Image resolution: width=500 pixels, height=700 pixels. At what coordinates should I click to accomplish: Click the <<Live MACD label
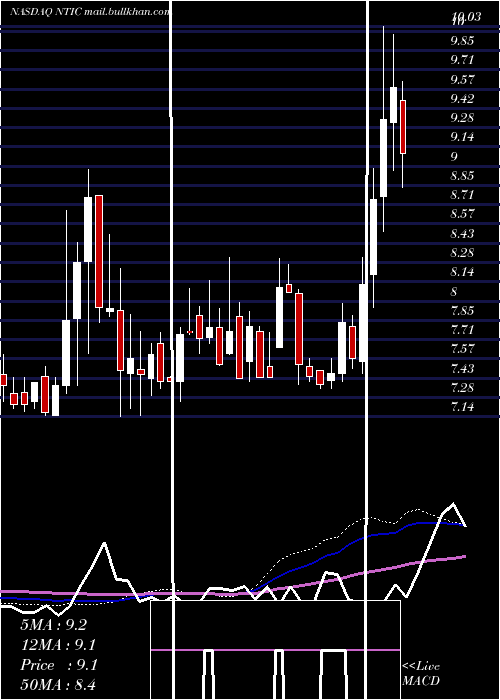point(421,673)
